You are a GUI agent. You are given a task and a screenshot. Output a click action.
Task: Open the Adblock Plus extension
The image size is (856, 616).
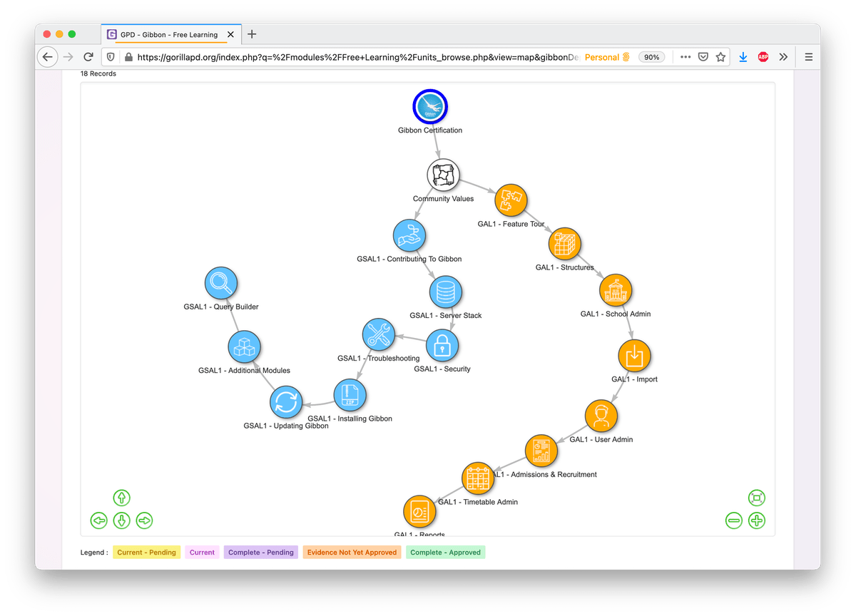point(763,57)
